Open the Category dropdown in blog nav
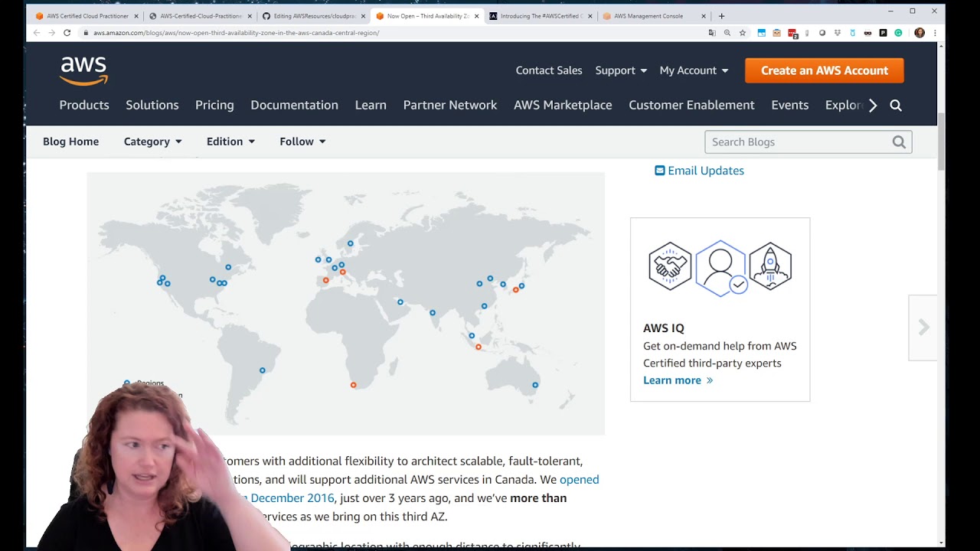The image size is (980, 551). pos(153,142)
